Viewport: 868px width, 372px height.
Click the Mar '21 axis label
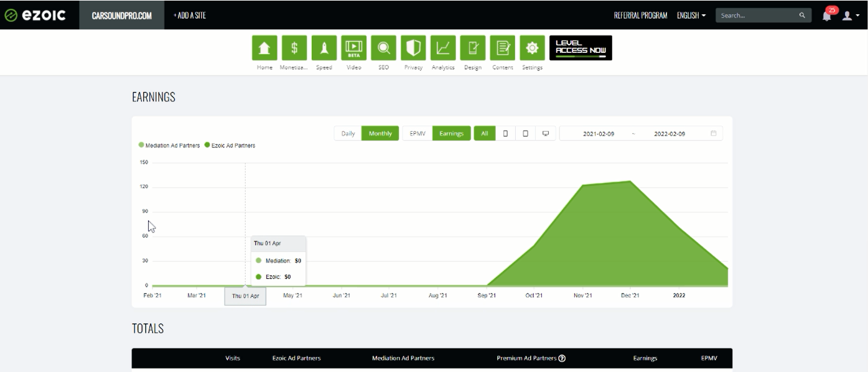pyautogui.click(x=197, y=295)
